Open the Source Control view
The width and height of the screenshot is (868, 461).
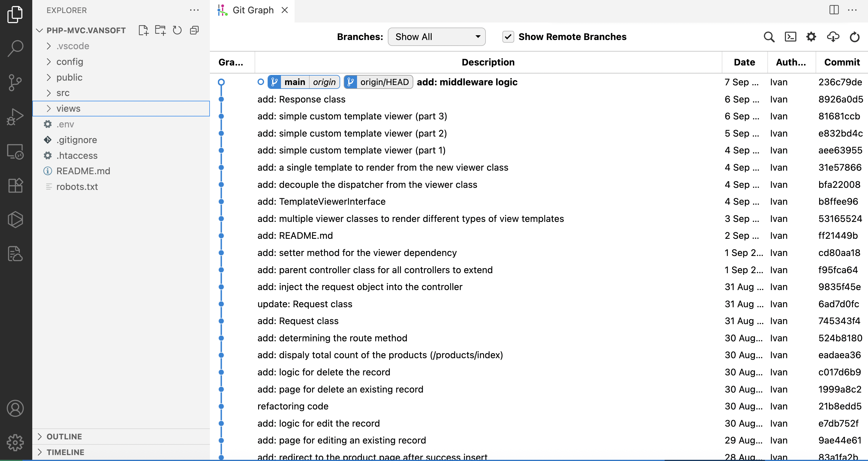click(15, 82)
